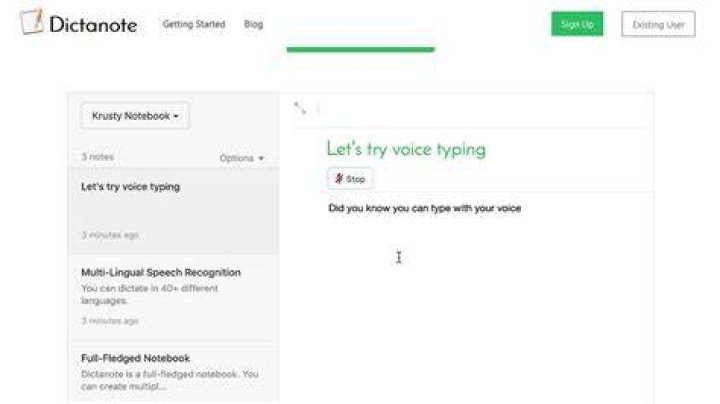
Task: Open the Krusty Notebook dropdown
Action: point(135,116)
